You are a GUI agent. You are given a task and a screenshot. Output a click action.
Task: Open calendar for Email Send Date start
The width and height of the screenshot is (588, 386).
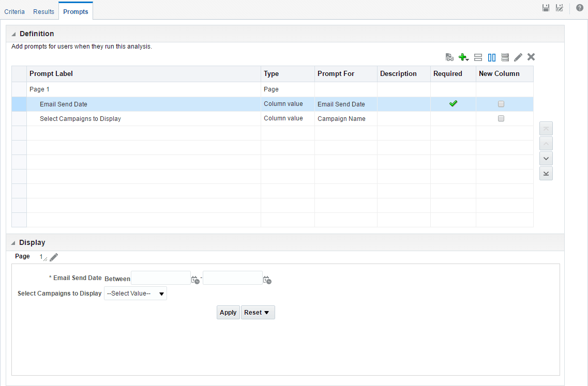195,280
